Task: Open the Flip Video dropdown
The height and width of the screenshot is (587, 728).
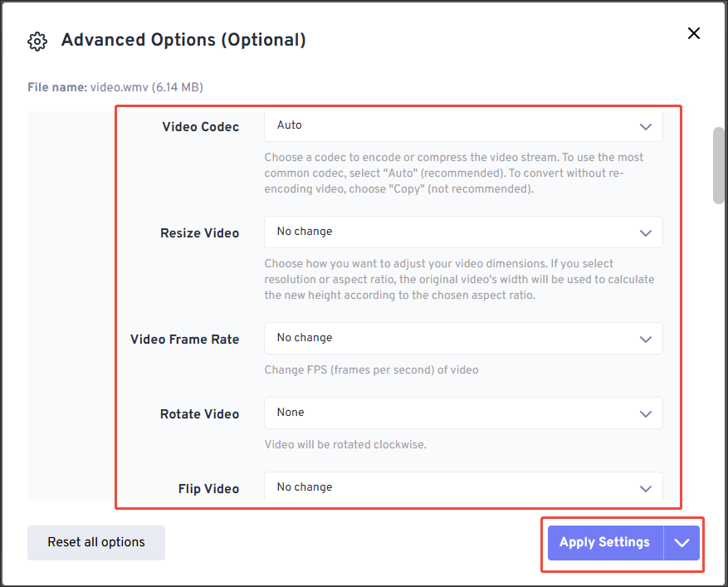Action: 462,488
